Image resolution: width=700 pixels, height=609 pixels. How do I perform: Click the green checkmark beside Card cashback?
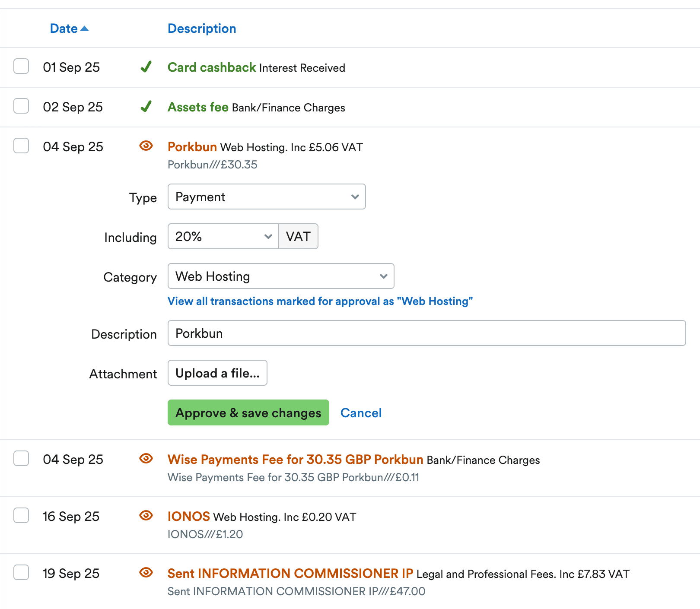tap(146, 67)
